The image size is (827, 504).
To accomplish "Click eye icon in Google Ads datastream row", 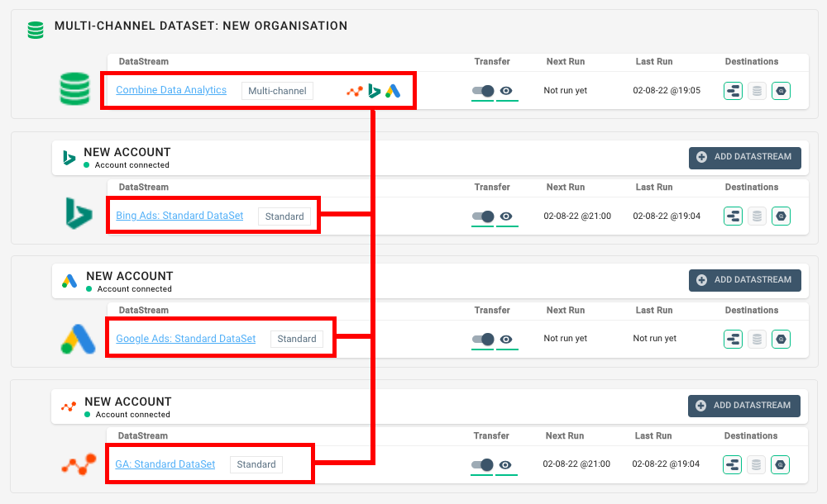I will coord(506,339).
